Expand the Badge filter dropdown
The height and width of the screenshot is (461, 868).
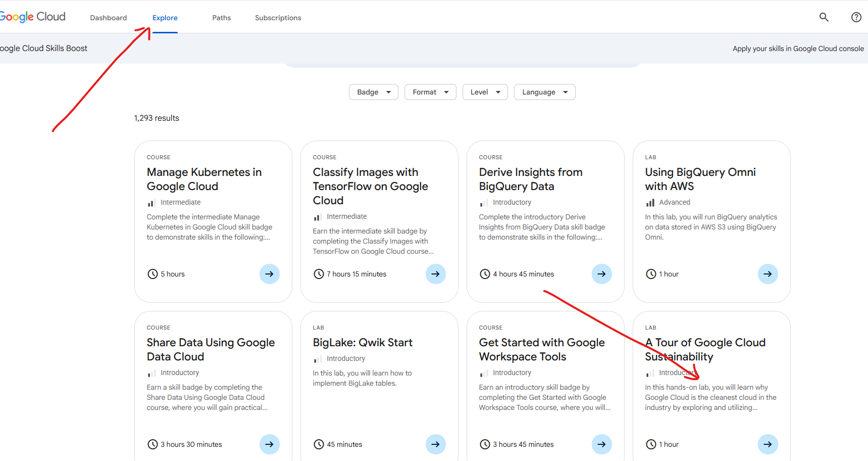(x=374, y=92)
